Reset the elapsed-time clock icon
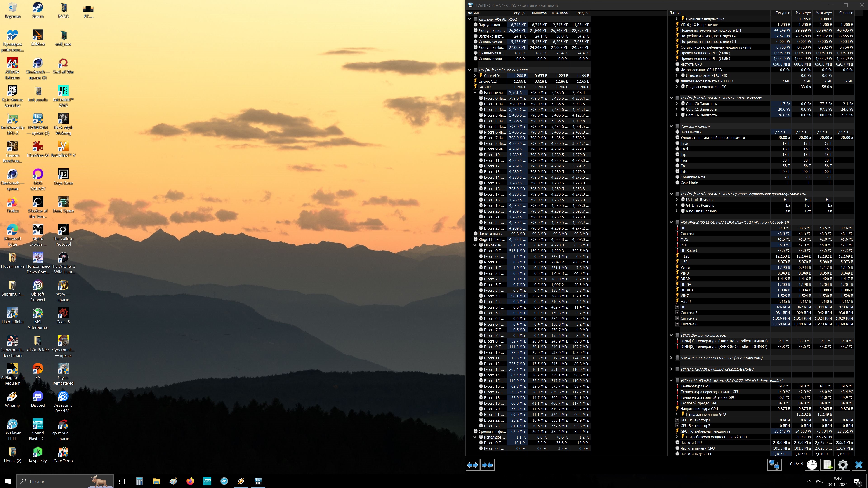This screenshot has width=868, height=488. pyautogui.click(x=812, y=465)
